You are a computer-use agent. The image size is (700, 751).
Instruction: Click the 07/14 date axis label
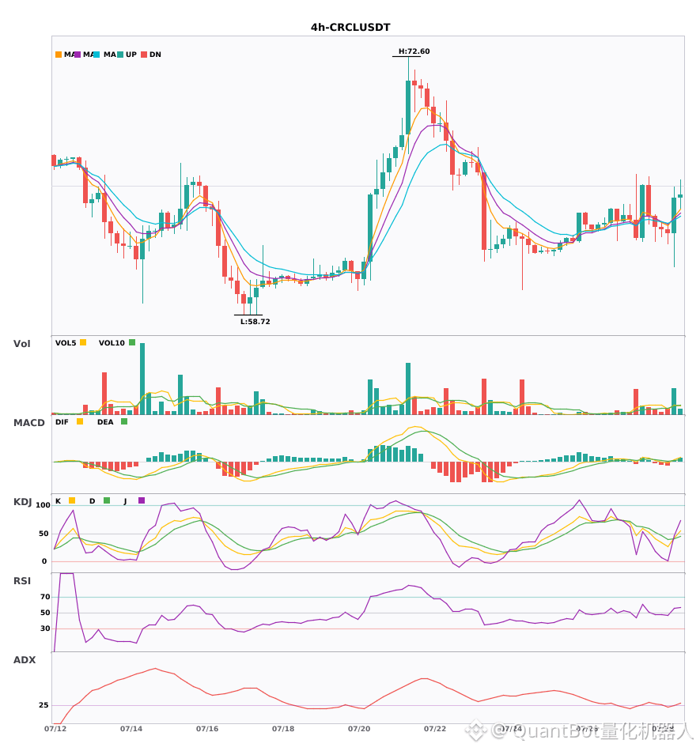(131, 729)
